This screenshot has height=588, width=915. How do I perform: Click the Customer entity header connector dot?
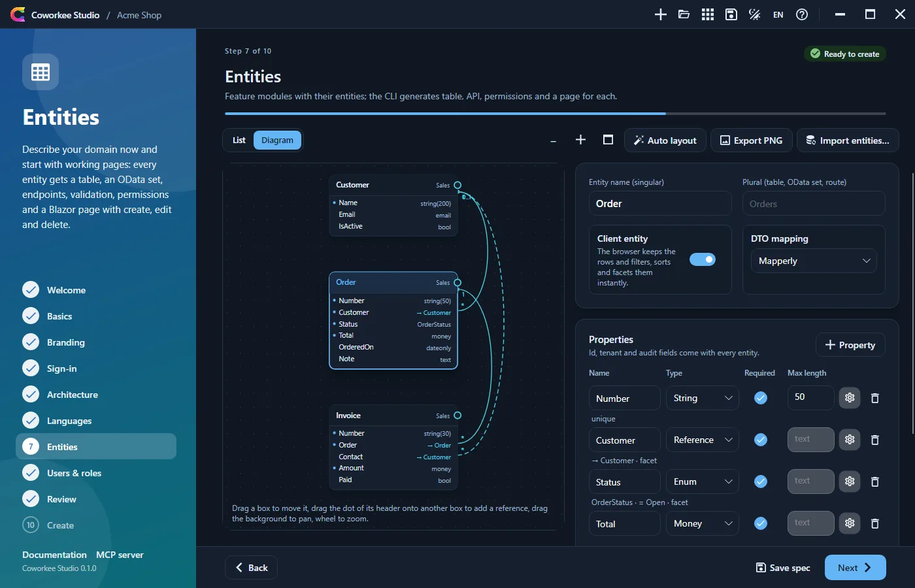pyautogui.click(x=457, y=185)
